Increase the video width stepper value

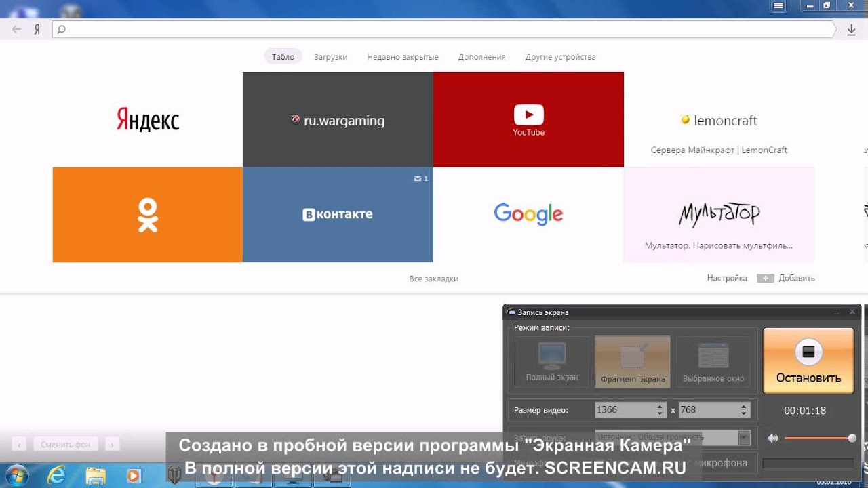tap(660, 407)
